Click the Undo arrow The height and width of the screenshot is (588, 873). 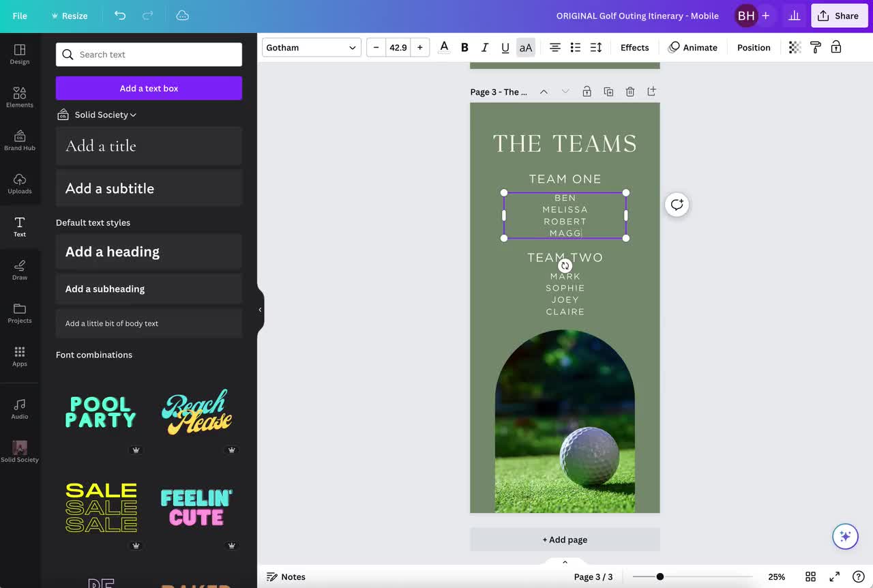[x=120, y=15]
